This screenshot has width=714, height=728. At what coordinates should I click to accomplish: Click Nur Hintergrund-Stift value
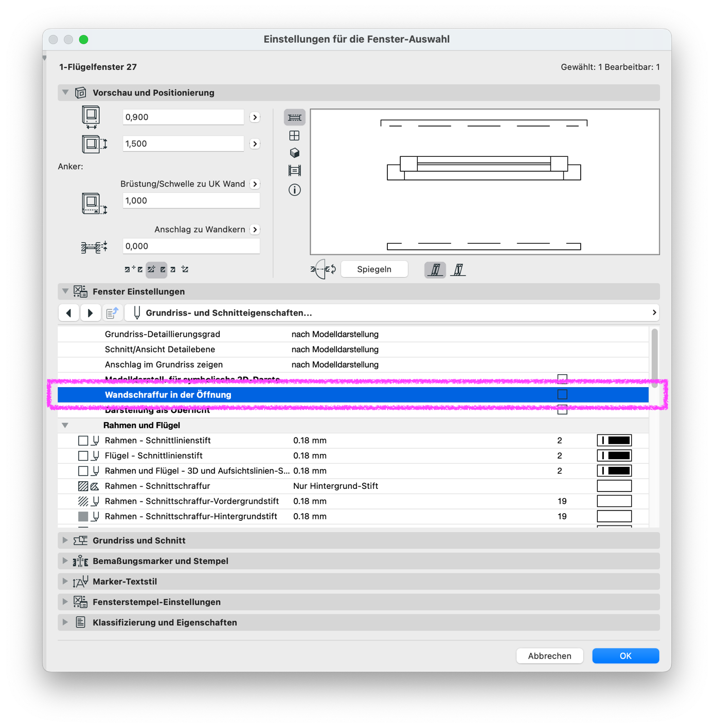(x=335, y=486)
